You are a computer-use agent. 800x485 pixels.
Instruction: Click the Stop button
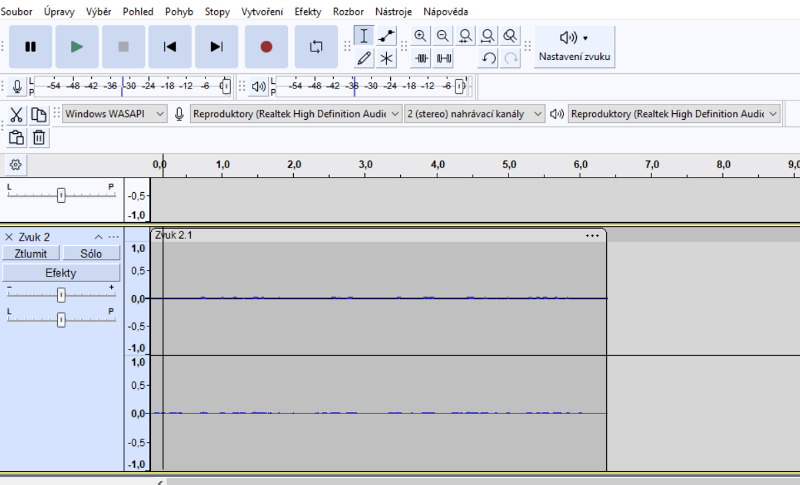point(123,46)
